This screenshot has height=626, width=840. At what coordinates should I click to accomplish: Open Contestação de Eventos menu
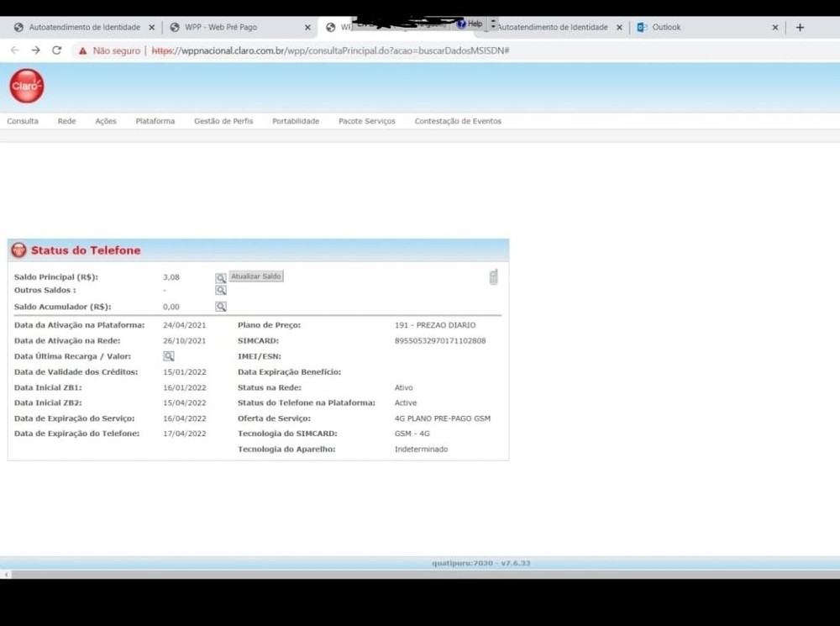pos(458,121)
